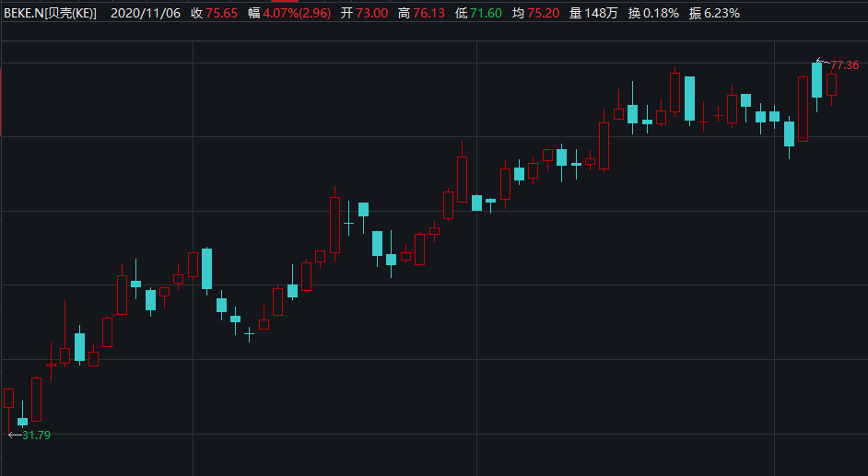Select the amplitude value 6.23%

pos(721,13)
